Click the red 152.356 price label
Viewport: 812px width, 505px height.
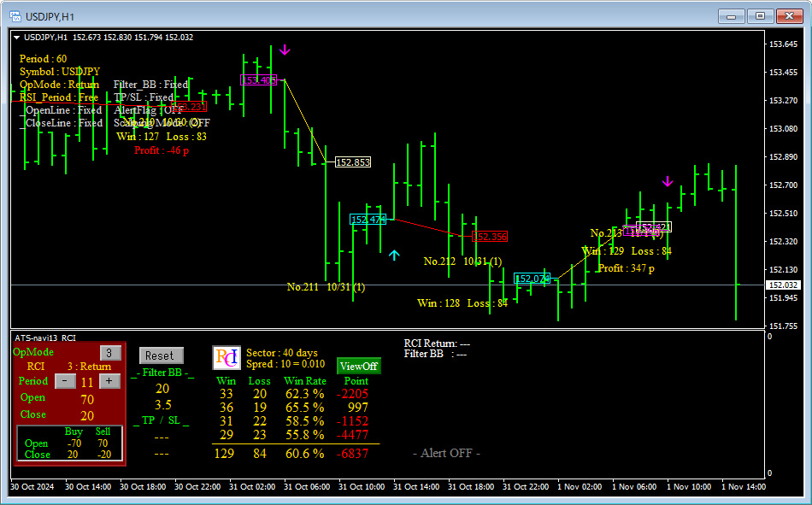point(490,237)
